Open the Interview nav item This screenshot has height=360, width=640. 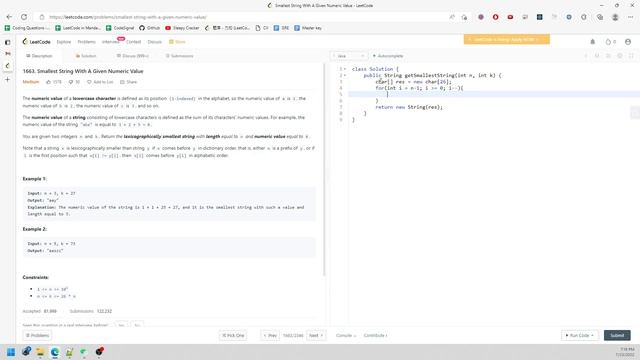(111, 42)
